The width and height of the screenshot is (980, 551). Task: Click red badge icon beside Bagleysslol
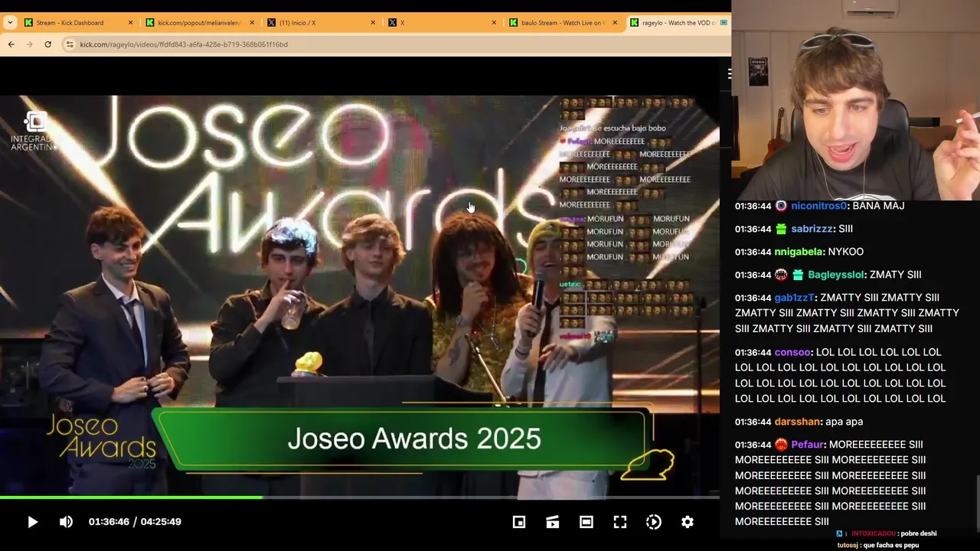(x=781, y=275)
